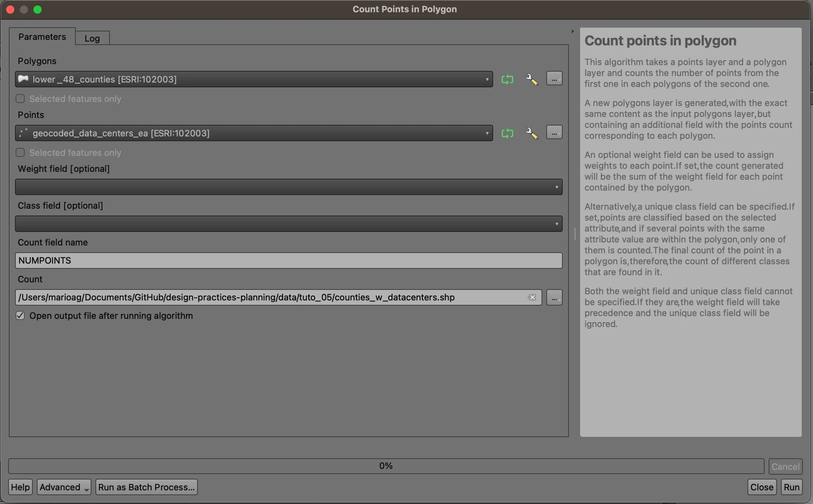
Task: Enable Selected features only under Points
Action: [20, 153]
